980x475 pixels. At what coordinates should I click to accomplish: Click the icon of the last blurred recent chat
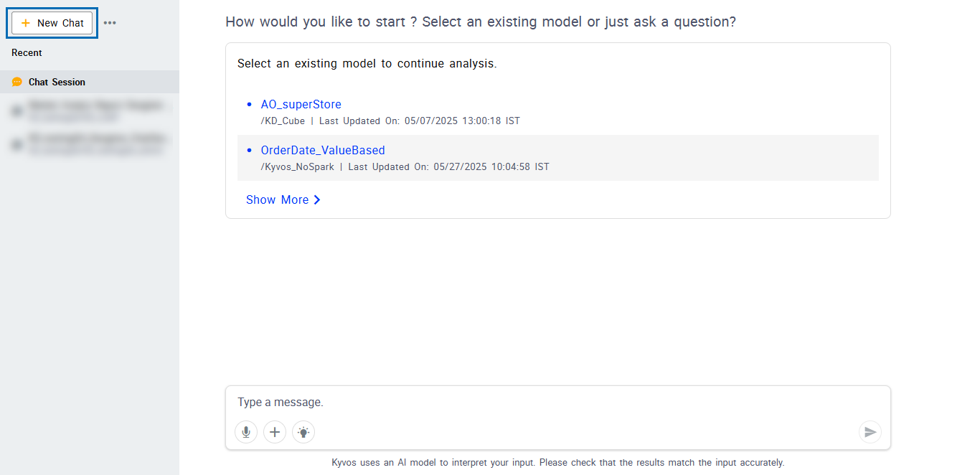[x=17, y=144]
